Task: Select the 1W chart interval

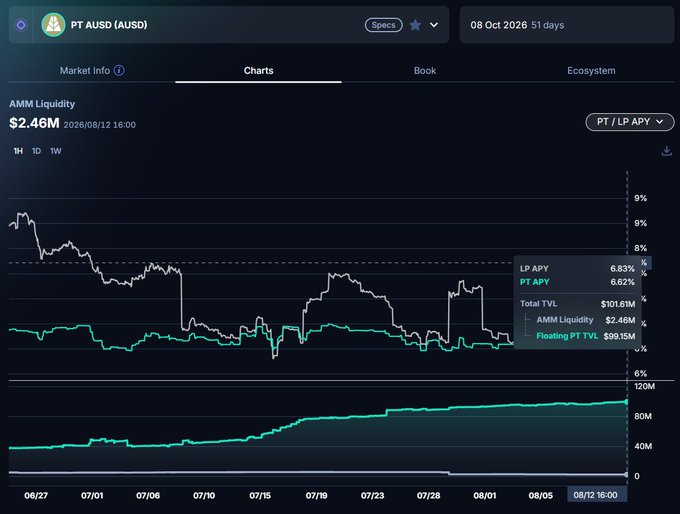Action: [x=56, y=151]
